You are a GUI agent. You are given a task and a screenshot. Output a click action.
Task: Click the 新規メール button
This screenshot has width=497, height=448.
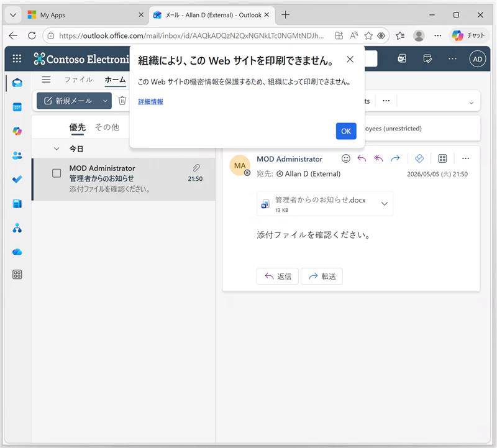(68, 101)
